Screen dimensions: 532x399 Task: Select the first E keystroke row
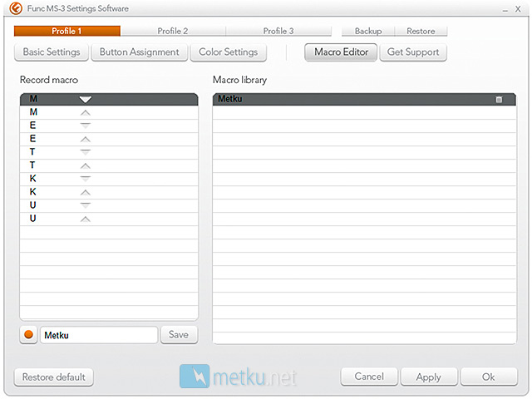click(x=109, y=126)
